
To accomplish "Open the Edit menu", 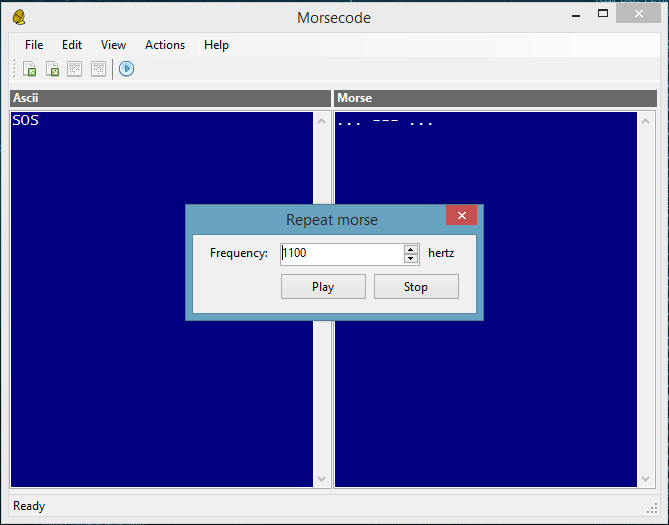I will click(x=72, y=45).
